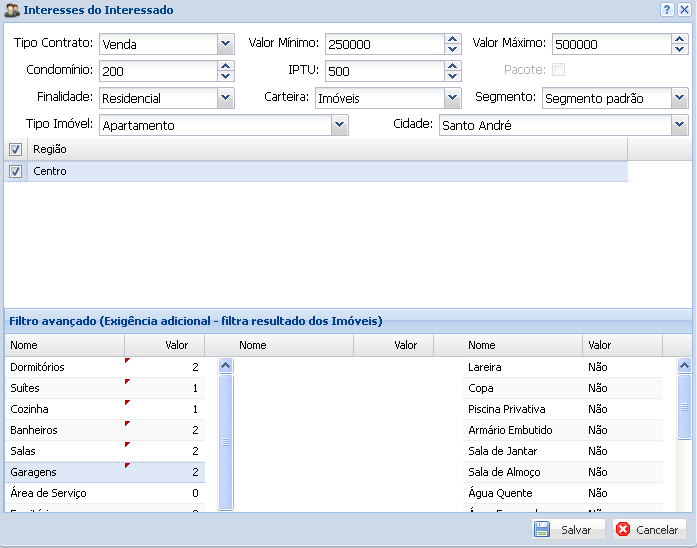Open the Tipo Contrato dropdown
The width and height of the screenshot is (697, 548).
tap(225, 44)
